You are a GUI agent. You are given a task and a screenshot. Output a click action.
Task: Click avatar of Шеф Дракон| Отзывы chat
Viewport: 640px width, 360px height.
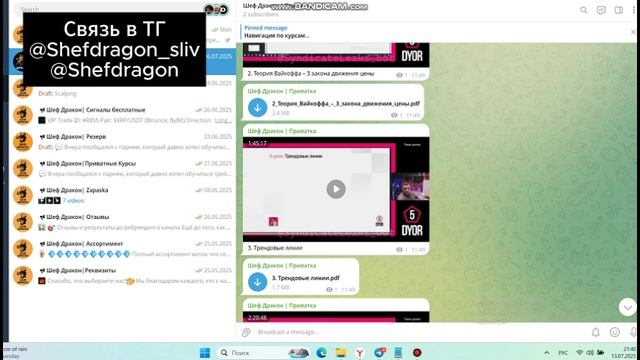[23, 222]
